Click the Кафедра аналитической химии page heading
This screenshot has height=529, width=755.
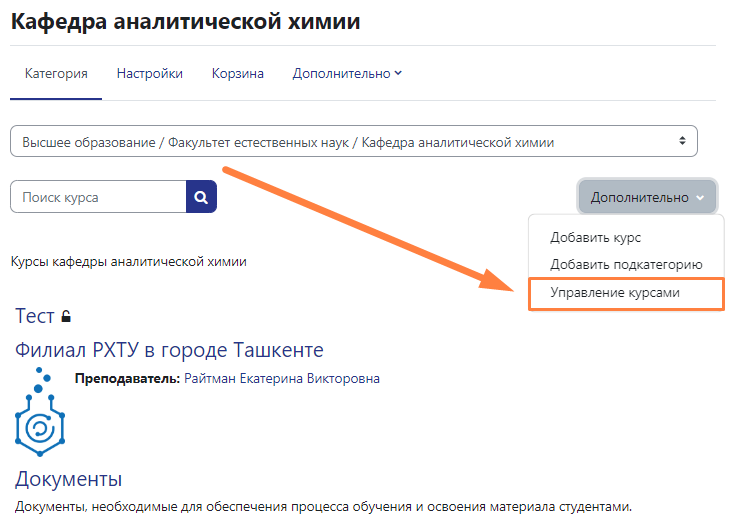click(x=185, y=21)
